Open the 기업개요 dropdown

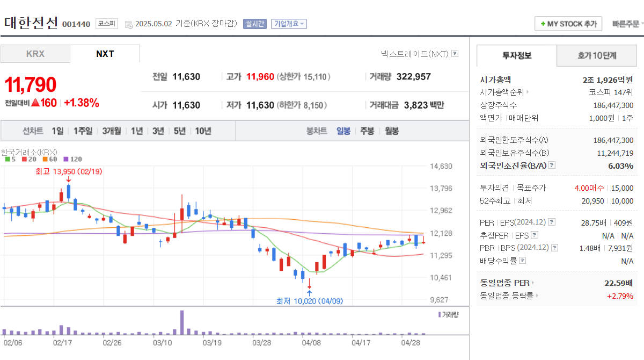[289, 23]
